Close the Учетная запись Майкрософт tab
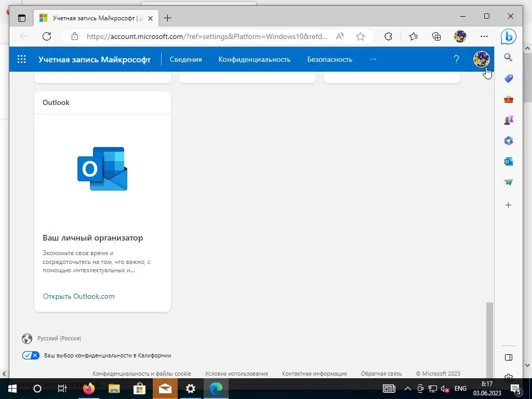The width and height of the screenshot is (532, 399). 150,18
